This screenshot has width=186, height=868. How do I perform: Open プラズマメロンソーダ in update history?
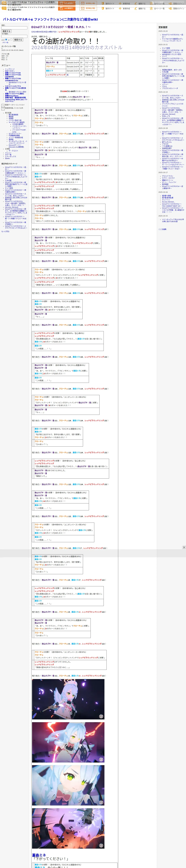(170, 88)
